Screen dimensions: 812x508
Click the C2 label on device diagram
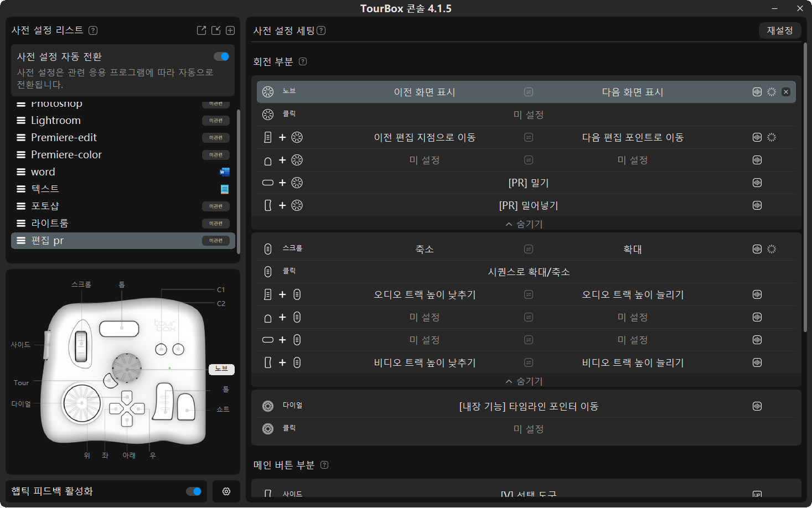pos(221,303)
